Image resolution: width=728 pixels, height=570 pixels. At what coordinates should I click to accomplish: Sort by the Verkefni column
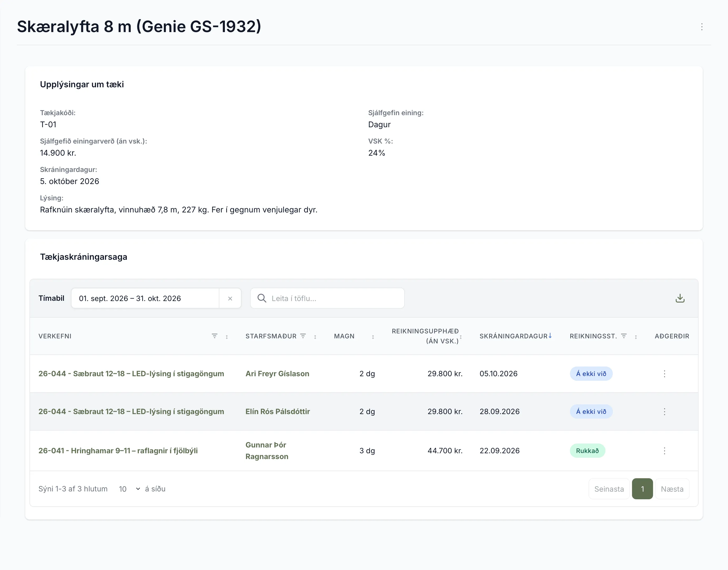pos(227,337)
